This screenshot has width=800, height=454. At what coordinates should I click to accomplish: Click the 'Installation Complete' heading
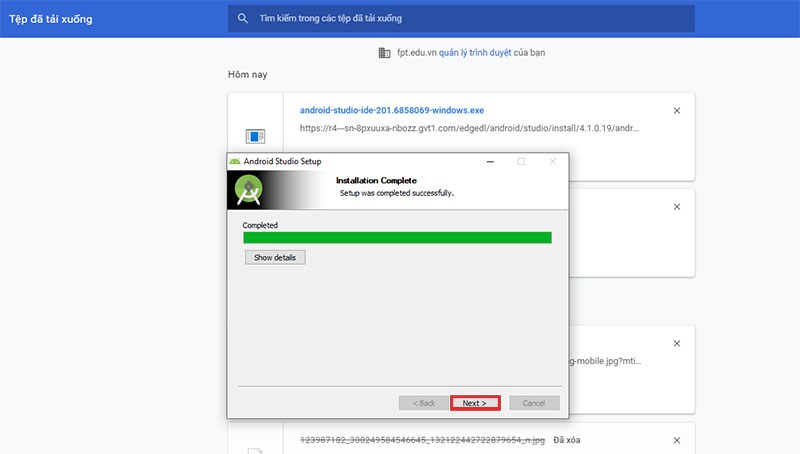click(376, 181)
